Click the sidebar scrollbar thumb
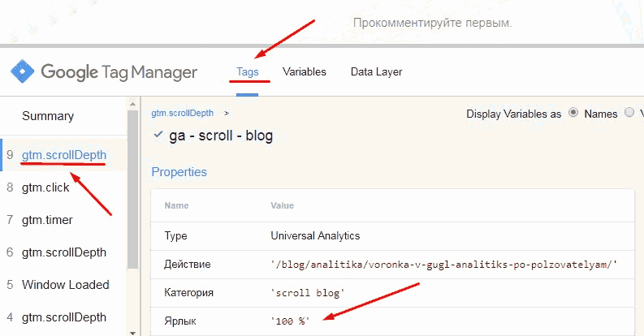Image resolution: width=644 pixels, height=336 pixels. [132, 189]
